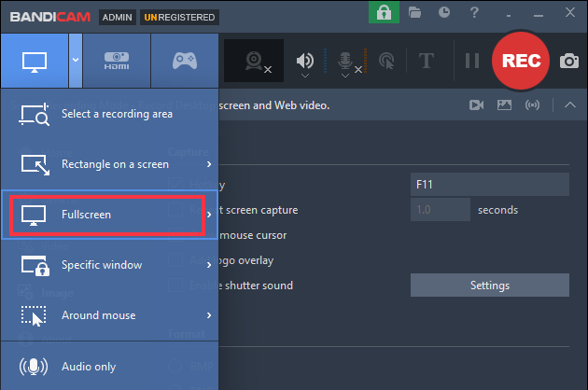The width and height of the screenshot is (588, 390).
Task: Toggle the microphone icon
Action: click(x=345, y=61)
